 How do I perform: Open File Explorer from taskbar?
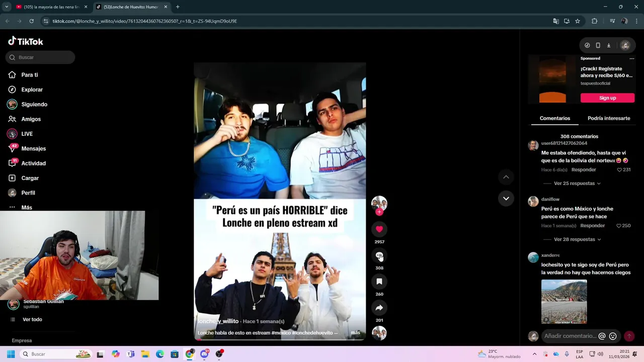pos(145,354)
